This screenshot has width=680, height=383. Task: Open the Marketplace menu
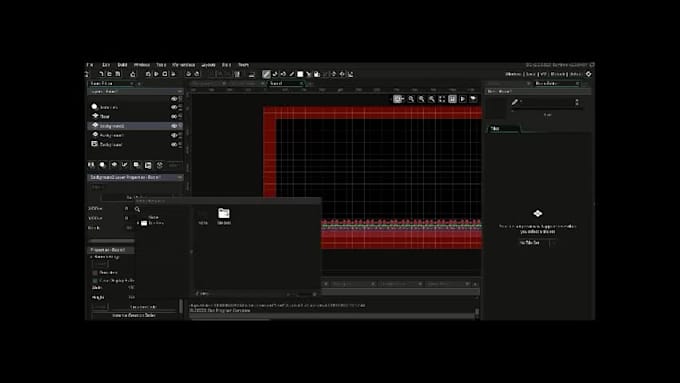183,65
